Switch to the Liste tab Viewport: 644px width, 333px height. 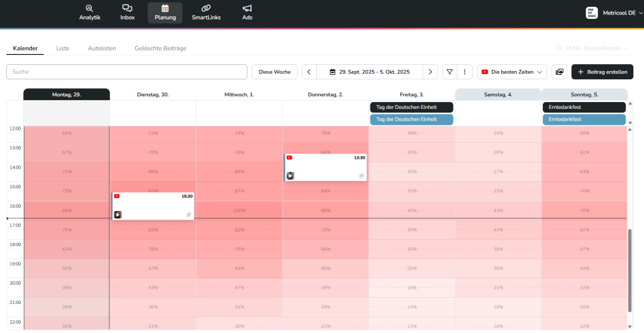63,48
